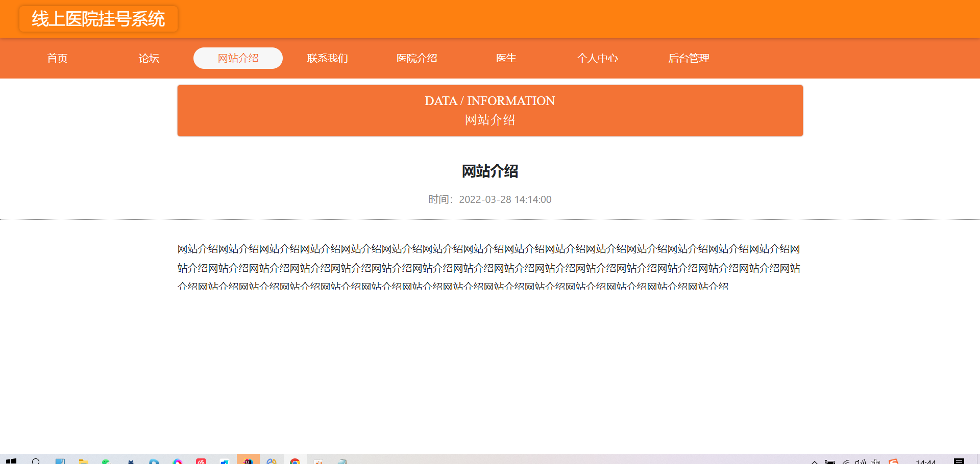
Task: Click the 时间: 2022-03-28 14:14:00 timestamp
Action: pyautogui.click(x=490, y=199)
